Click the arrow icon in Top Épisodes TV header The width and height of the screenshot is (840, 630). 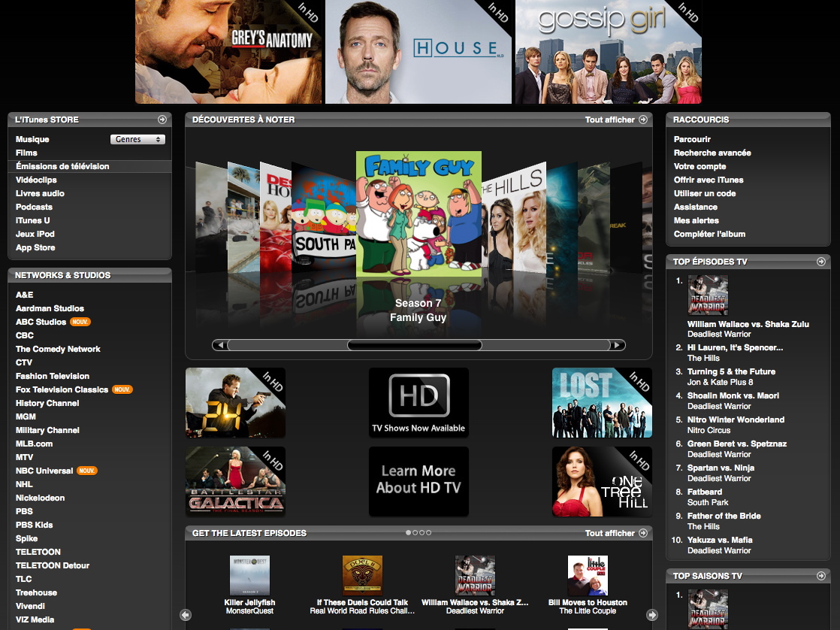pyautogui.click(x=820, y=262)
